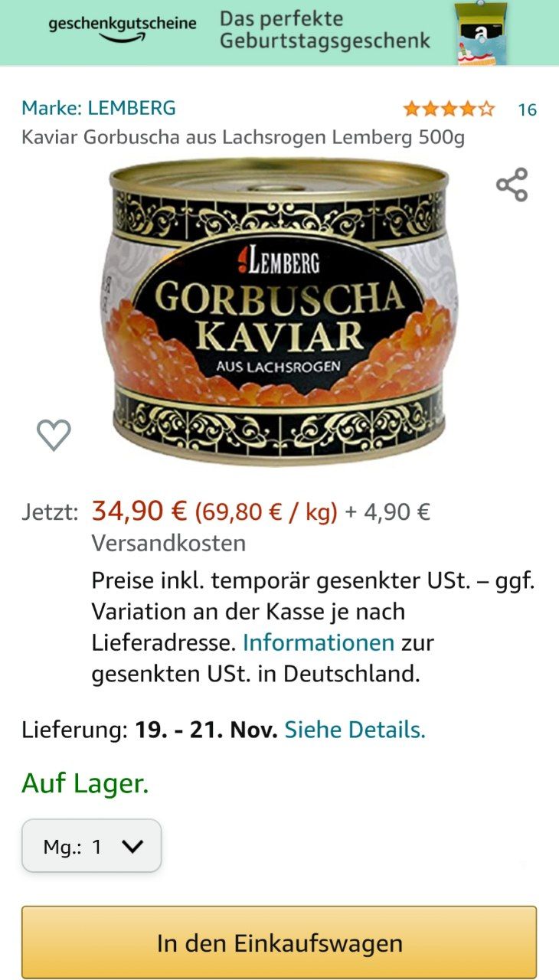Tap the share icon beside product image

512,185
